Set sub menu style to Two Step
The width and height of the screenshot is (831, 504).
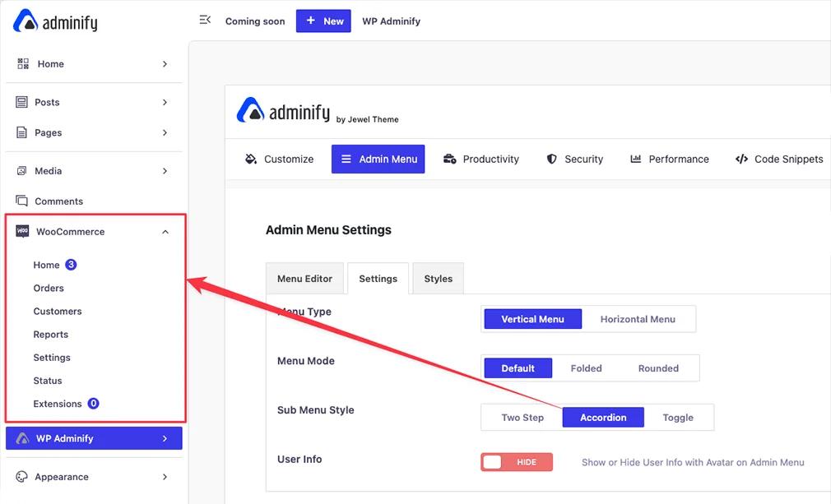[x=522, y=417]
